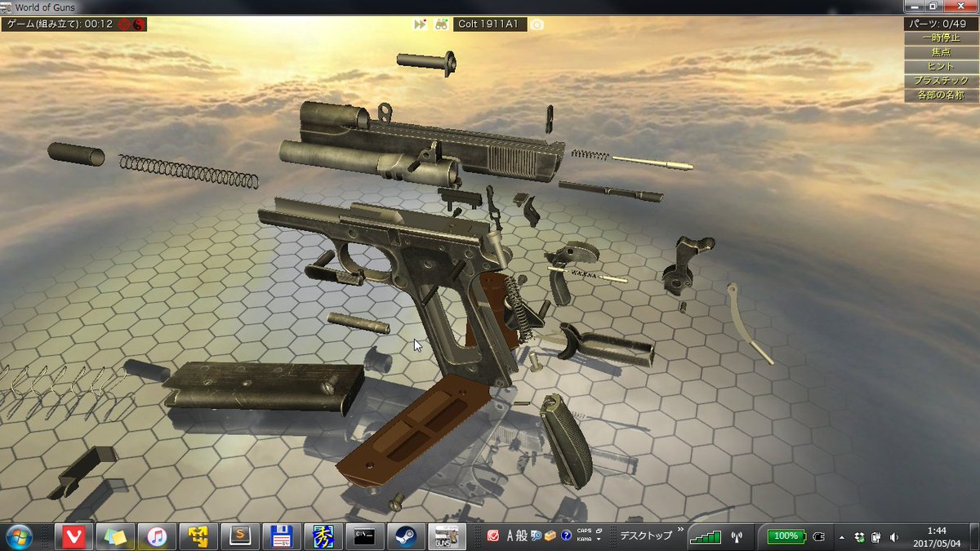The height and width of the screenshot is (551, 980).
Task: Open the ヒント hint option
Action: pyautogui.click(x=941, y=66)
